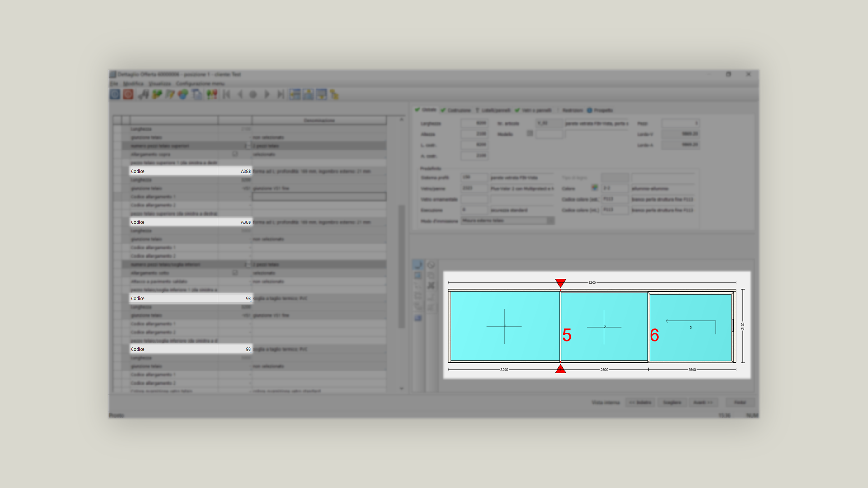Click the table scrollbar down arrow
Viewport: 868px width, 488px height.
point(401,388)
